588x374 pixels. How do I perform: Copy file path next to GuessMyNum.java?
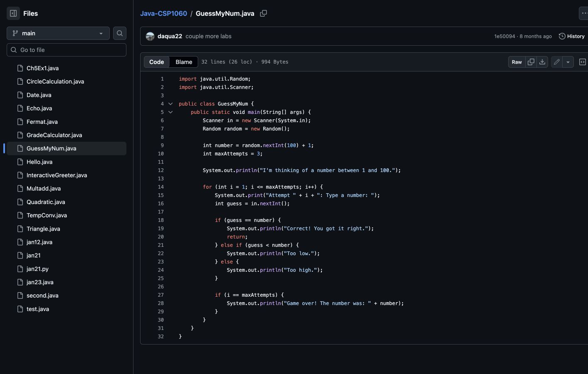pyautogui.click(x=263, y=13)
